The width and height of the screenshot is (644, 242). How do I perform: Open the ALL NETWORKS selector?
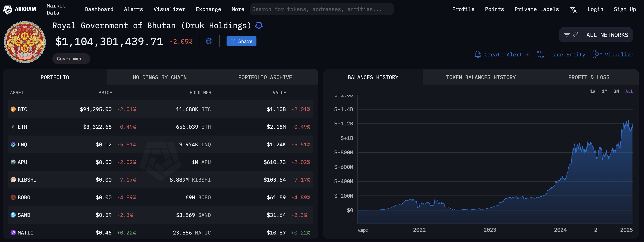(607, 35)
